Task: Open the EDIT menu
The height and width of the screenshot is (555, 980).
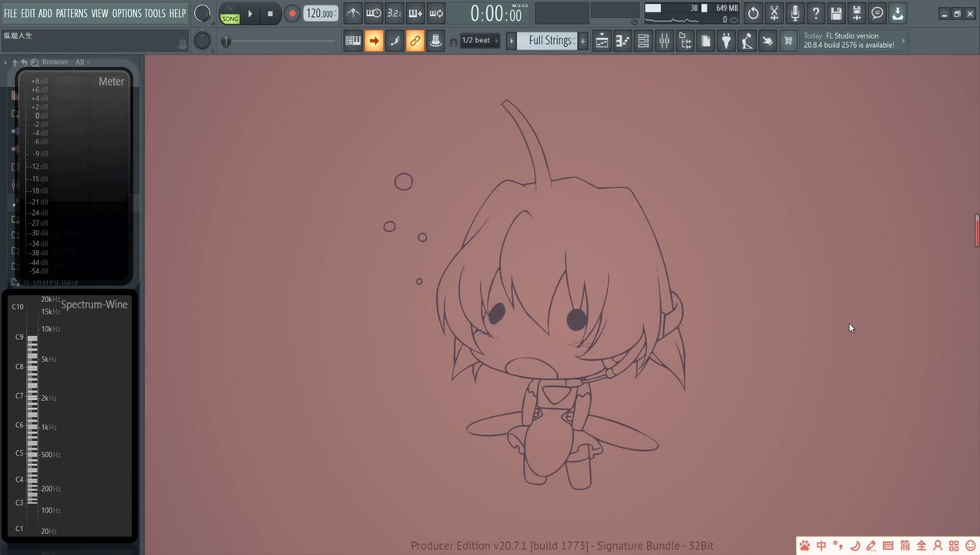Action: coord(28,13)
